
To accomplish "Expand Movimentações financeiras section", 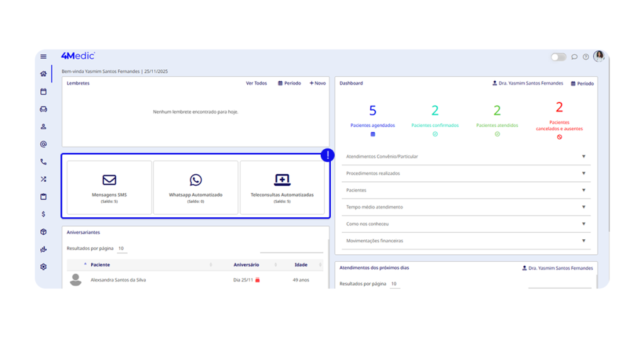I will (x=466, y=240).
